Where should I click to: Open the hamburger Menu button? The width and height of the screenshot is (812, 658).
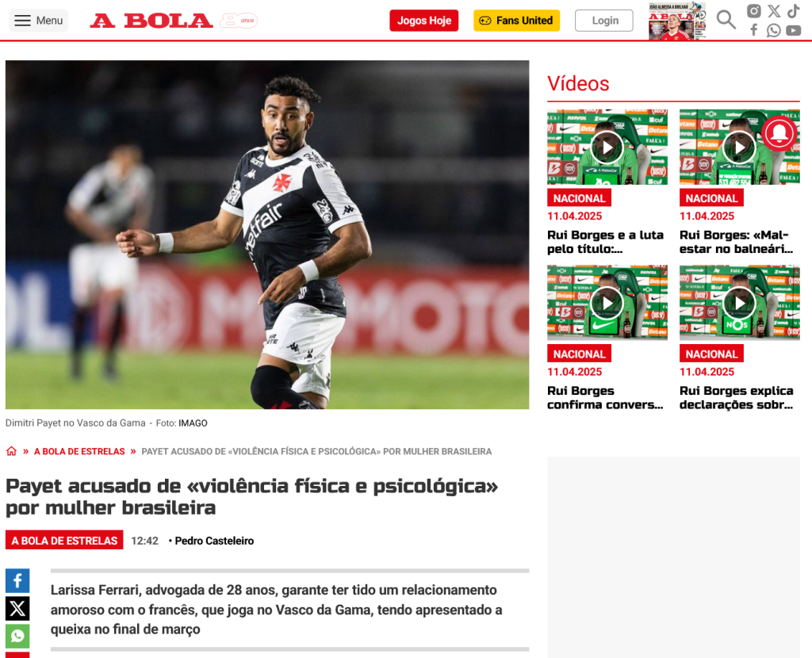tap(38, 21)
